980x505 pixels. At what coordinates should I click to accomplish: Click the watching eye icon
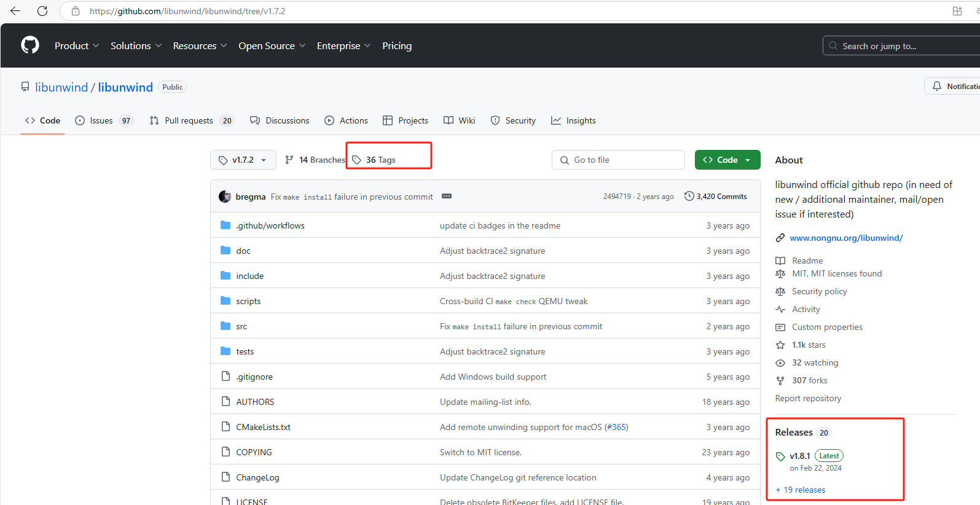[780, 362]
